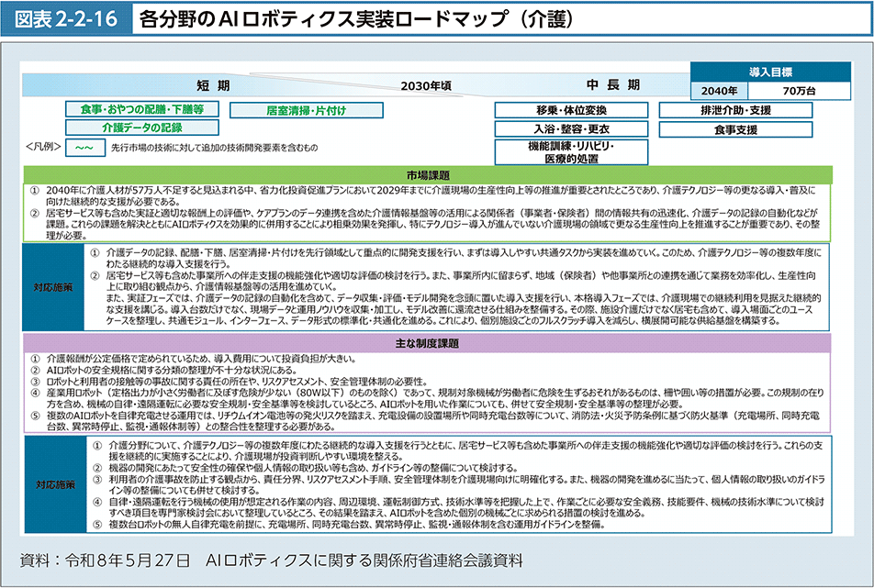Click lower measure ③ starting 利用者の介護事故を防止

click(459, 485)
